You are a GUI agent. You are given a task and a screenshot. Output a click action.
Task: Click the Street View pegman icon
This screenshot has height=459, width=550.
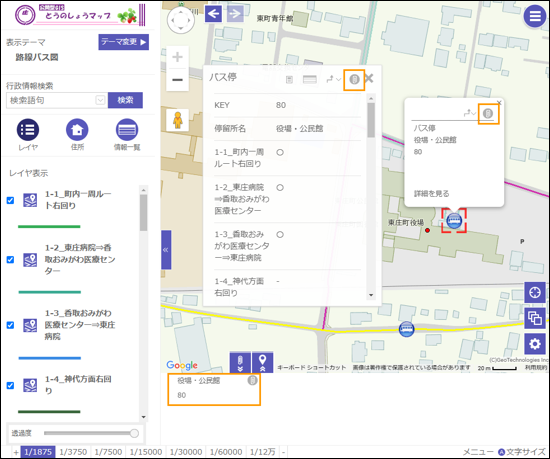coord(178,120)
